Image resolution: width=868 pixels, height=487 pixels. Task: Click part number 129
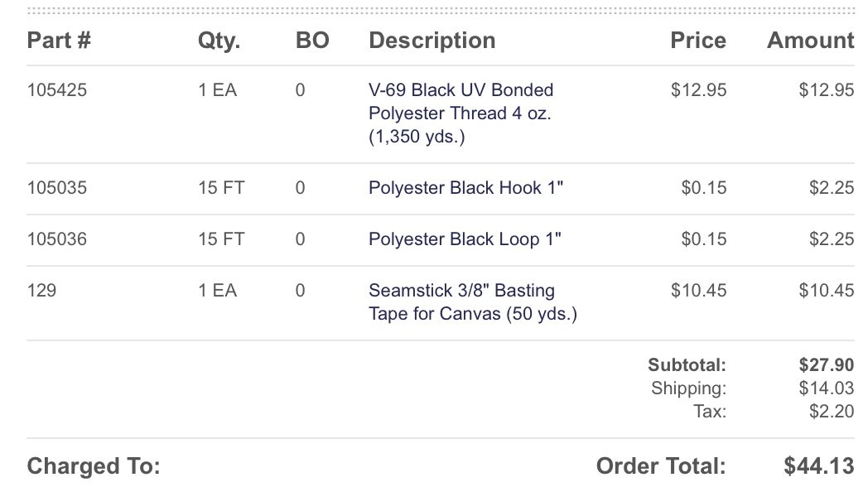tap(41, 291)
